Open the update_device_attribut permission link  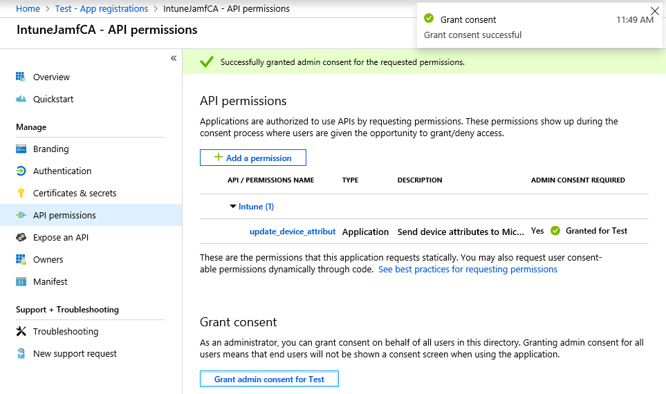[x=292, y=231]
